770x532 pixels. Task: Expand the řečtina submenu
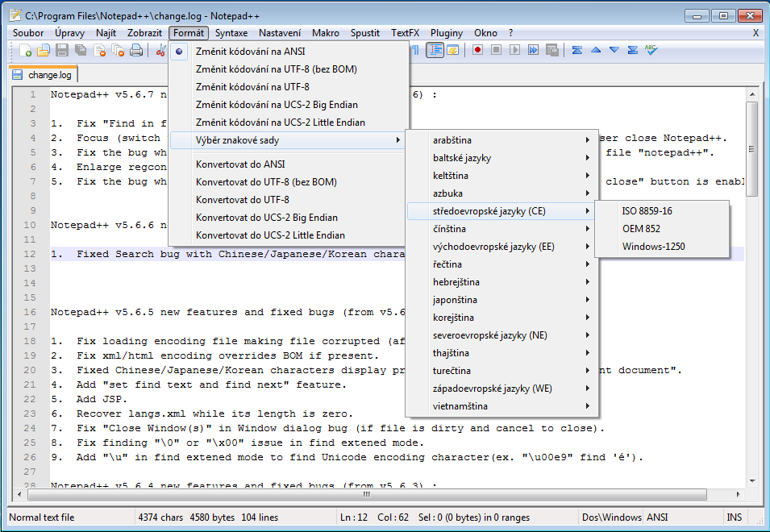coord(502,264)
